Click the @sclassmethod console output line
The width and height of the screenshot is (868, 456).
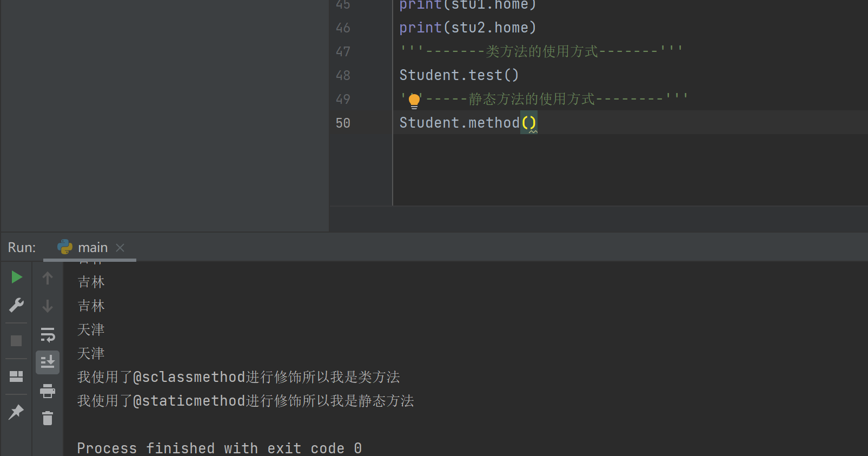point(238,377)
